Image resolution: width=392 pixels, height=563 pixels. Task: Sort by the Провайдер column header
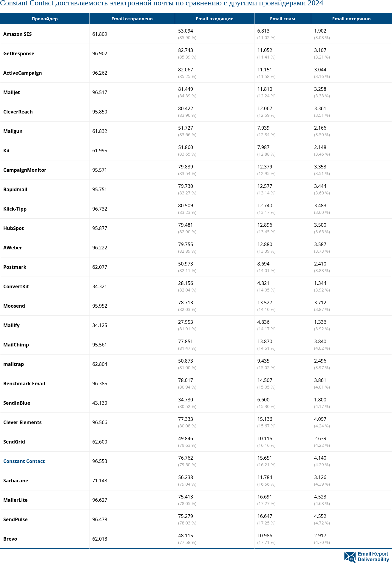click(44, 19)
